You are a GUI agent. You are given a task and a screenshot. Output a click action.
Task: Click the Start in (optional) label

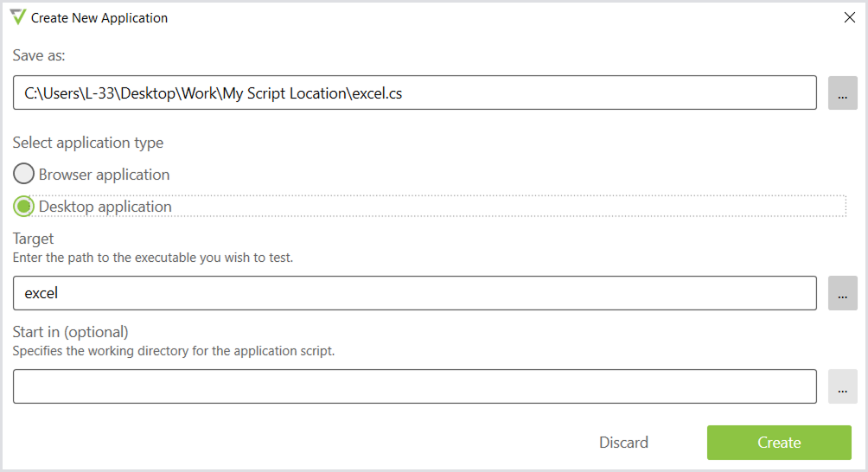click(70, 332)
